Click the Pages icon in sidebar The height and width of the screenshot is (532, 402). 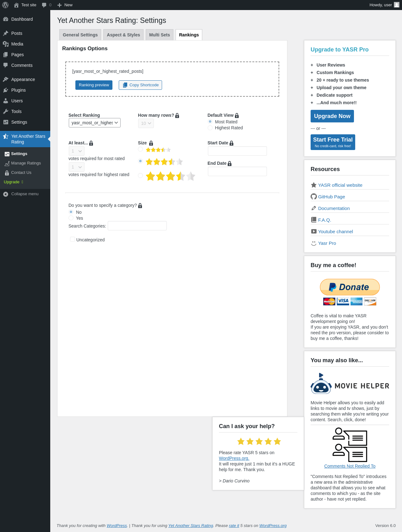click(x=6, y=55)
